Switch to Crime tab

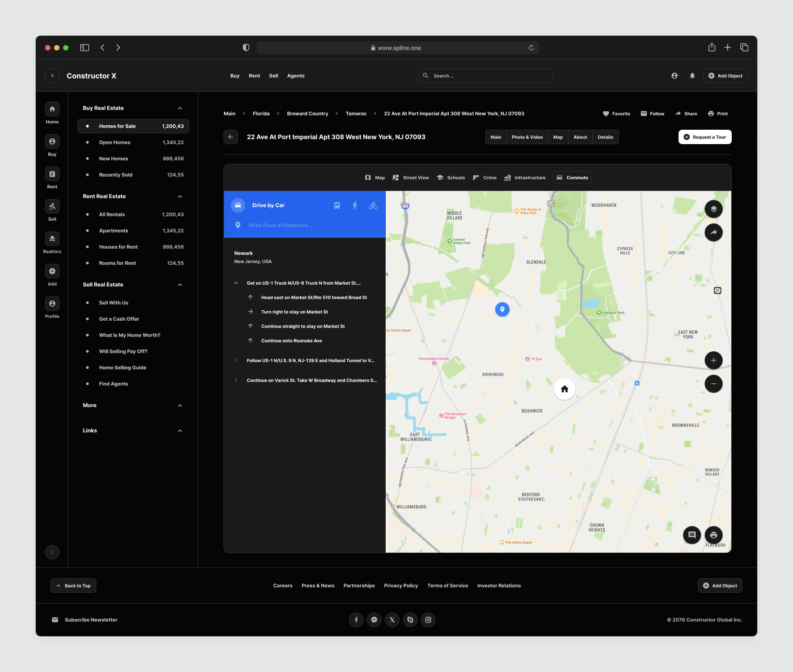click(485, 177)
